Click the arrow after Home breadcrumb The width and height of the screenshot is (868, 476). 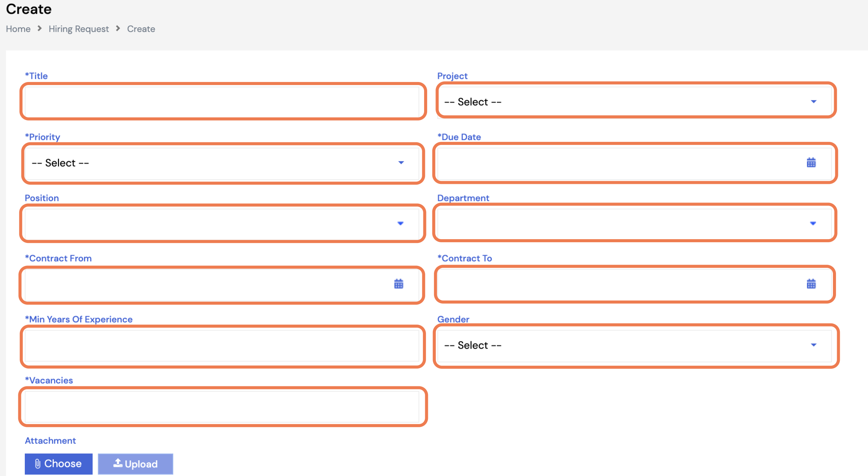(39, 29)
